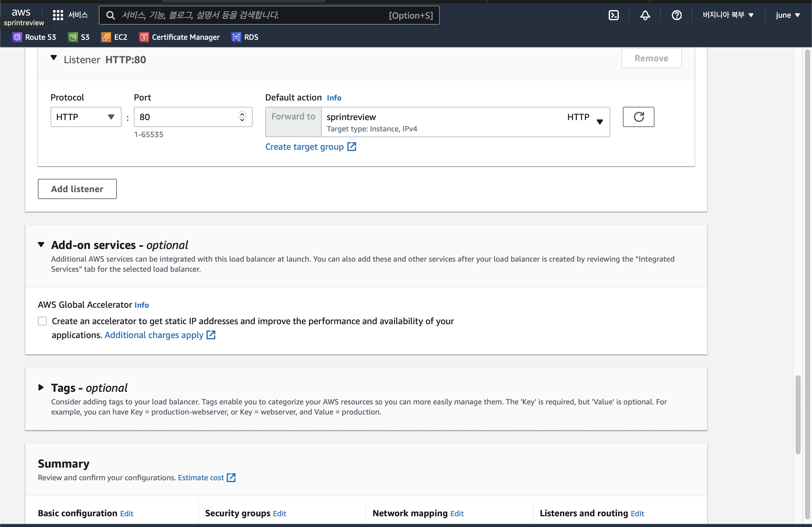Click the Add listener button
The width and height of the screenshot is (812, 527).
click(x=77, y=189)
